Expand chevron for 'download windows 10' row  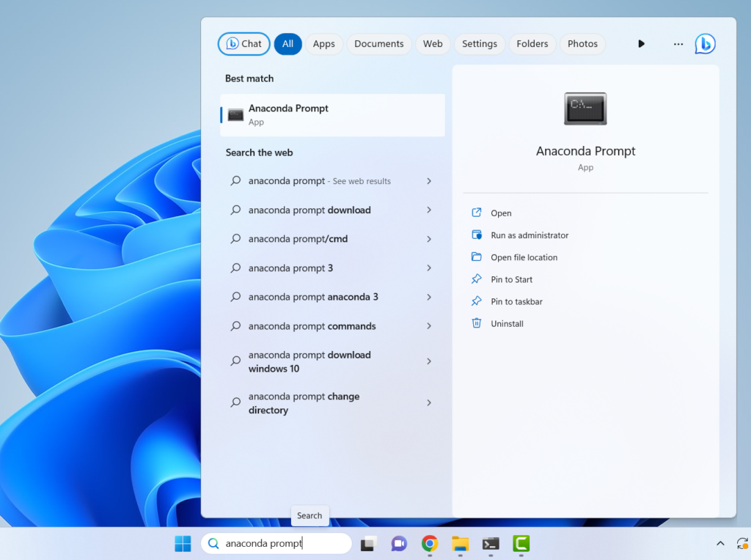428,361
